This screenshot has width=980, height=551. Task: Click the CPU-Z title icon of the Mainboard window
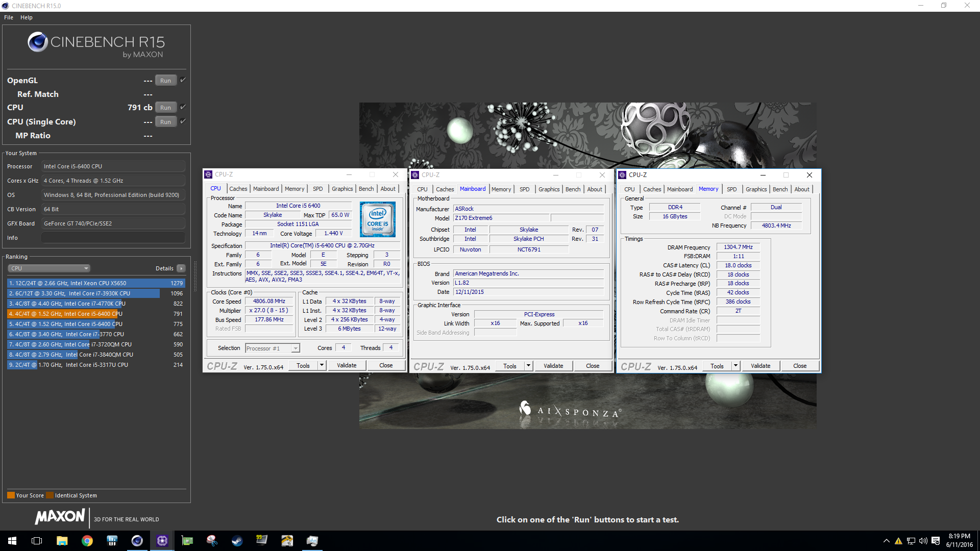(415, 175)
